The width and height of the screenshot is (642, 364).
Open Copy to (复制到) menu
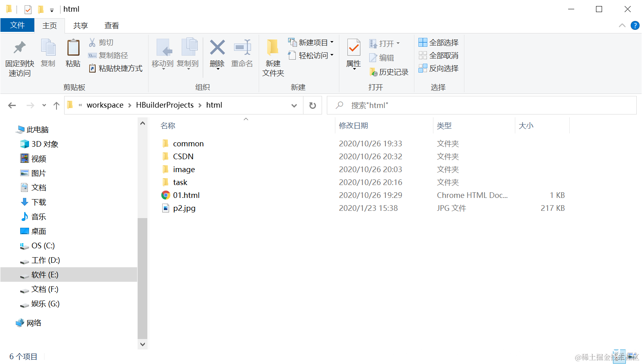(x=188, y=54)
